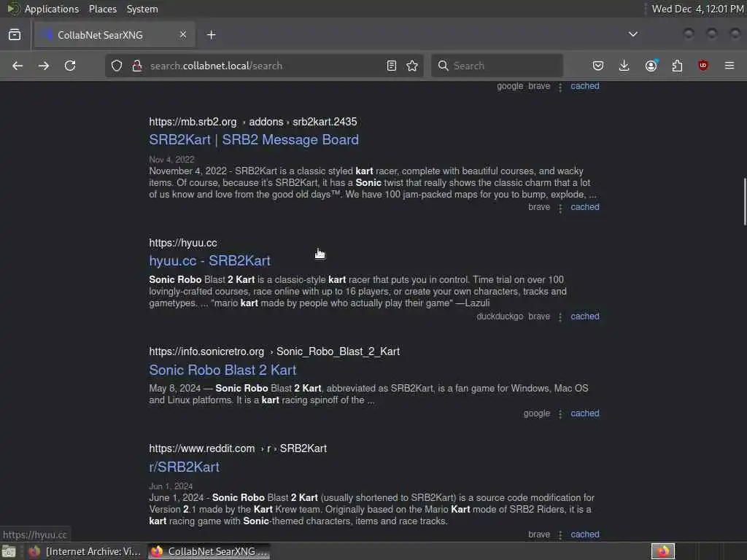Expand the list all tabs chevron
This screenshot has height=560, width=747.
tap(633, 34)
